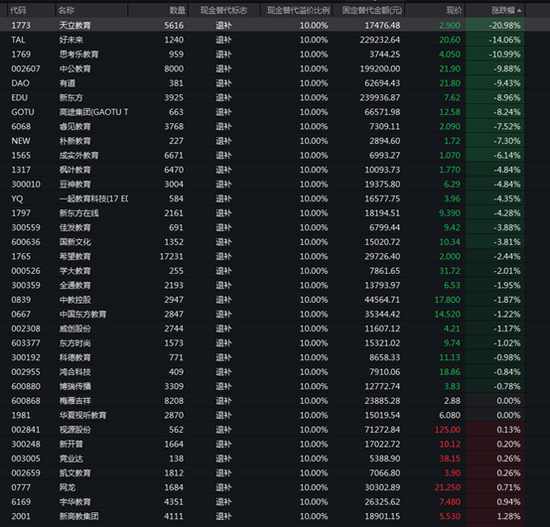Image resolution: width=550 pixels, height=527 pixels.
Task: Click the name 新东方在线
Action: (x=79, y=213)
